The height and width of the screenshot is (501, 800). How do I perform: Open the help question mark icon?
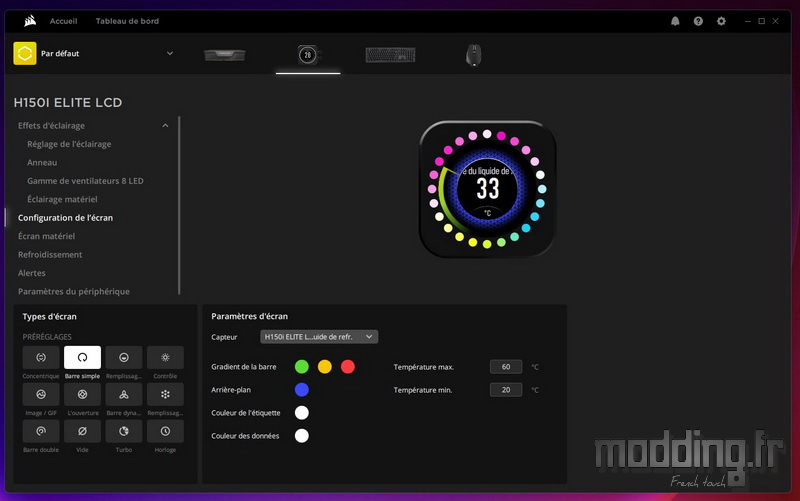tap(698, 21)
